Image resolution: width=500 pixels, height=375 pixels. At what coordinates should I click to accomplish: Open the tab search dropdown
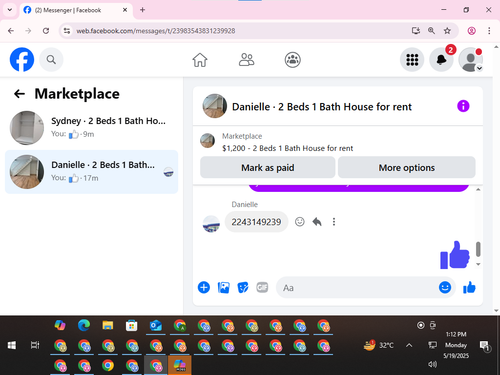click(10, 10)
